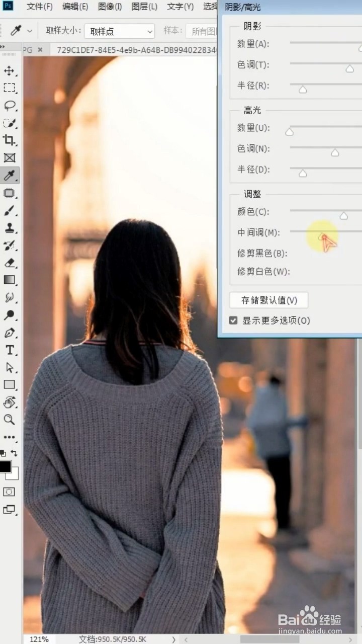Close the PG document tab
This screenshot has width=362, height=644.
[40, 49]
